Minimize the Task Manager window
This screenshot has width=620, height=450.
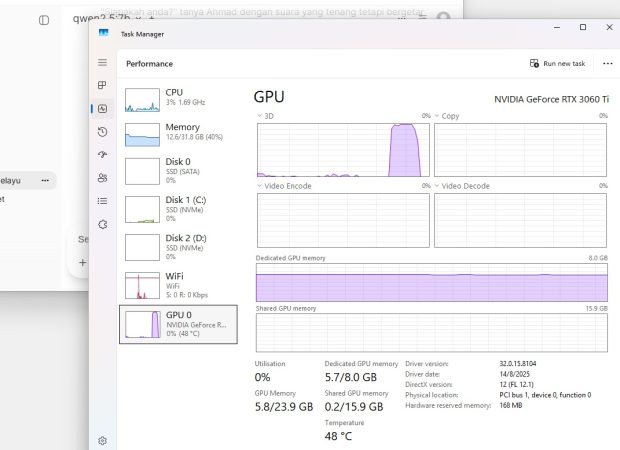coord(557,27)
